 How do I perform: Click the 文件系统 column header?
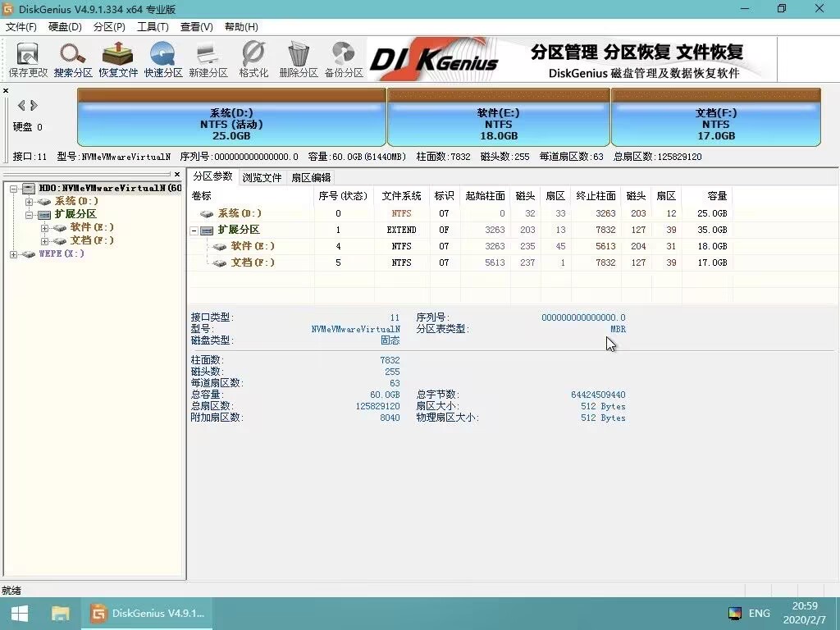click(401, 195)
